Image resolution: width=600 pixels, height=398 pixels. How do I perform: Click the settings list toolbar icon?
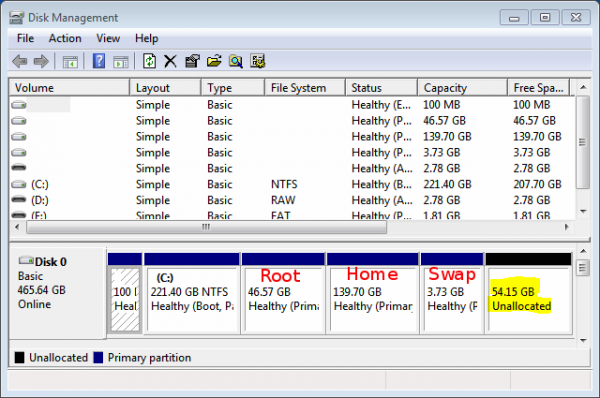click(258, 61)
